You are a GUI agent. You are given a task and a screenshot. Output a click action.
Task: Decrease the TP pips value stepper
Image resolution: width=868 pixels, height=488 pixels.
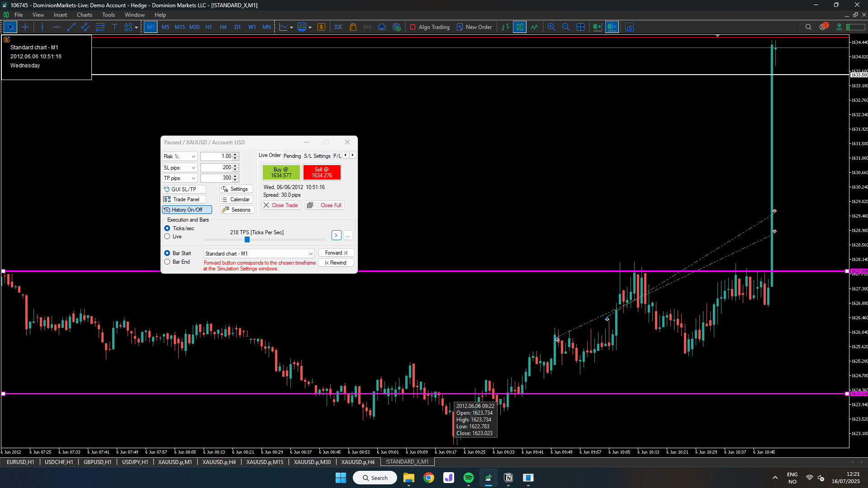(x=235, y=180)
